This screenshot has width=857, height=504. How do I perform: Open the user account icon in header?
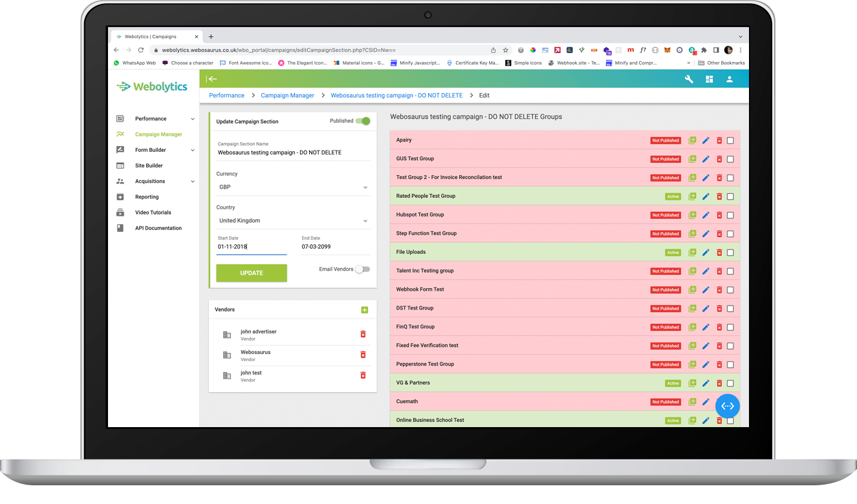click(729, 79)
